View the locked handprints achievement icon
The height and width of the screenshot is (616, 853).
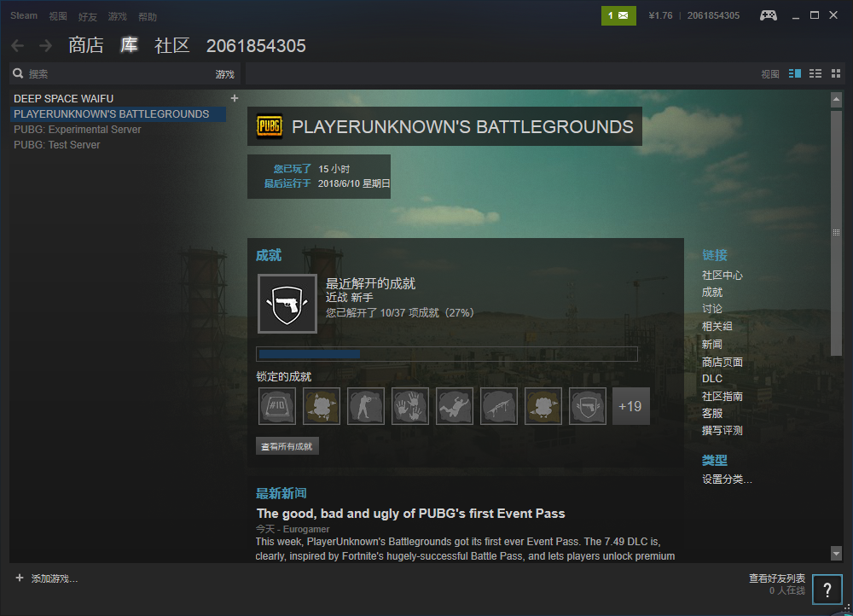tap(410, 406)
